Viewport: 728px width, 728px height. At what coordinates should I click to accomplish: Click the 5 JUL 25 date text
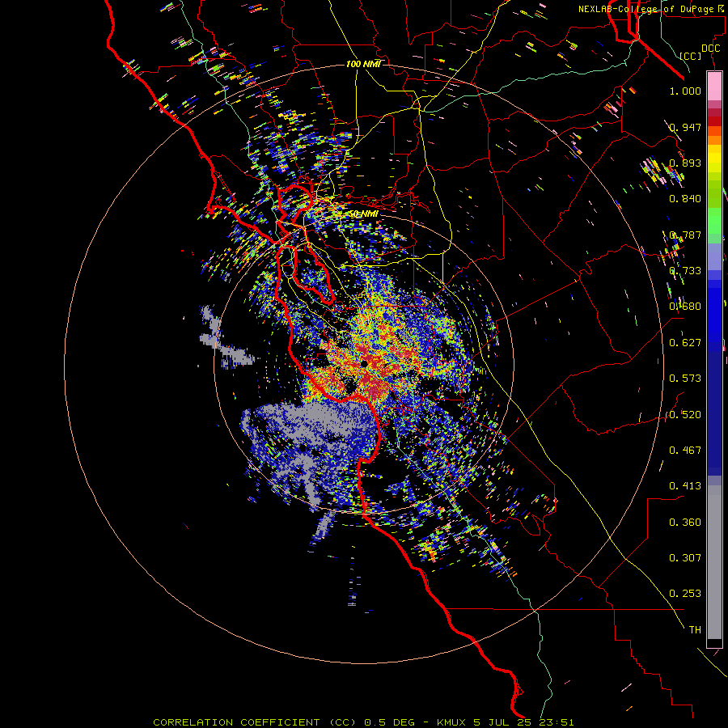click(x=503, y=722)
